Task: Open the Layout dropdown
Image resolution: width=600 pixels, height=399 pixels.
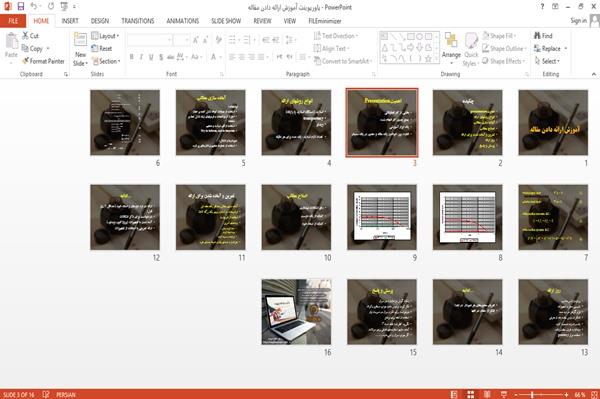Action: tap(105, 36)
